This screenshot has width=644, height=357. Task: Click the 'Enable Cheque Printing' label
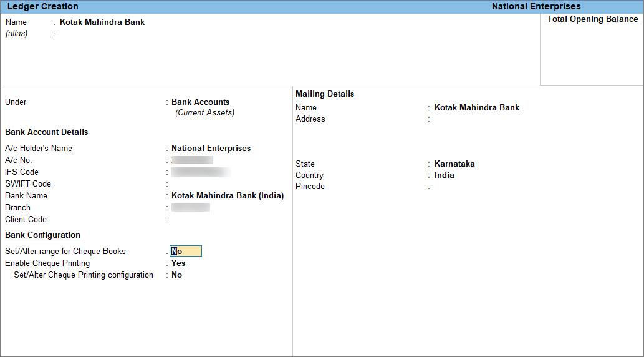pyautogui.click(x=47, y=263)
